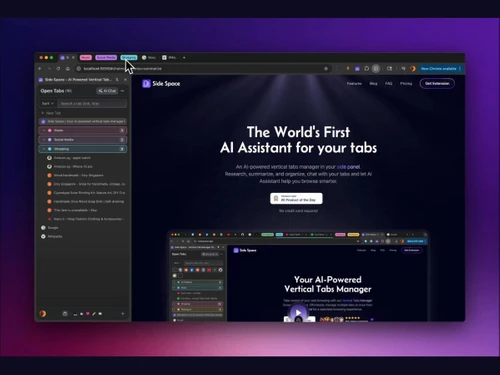Click the pink heart icon in panel footer
The height and width of the screenshot is (375, 500).
click(88, 314)
